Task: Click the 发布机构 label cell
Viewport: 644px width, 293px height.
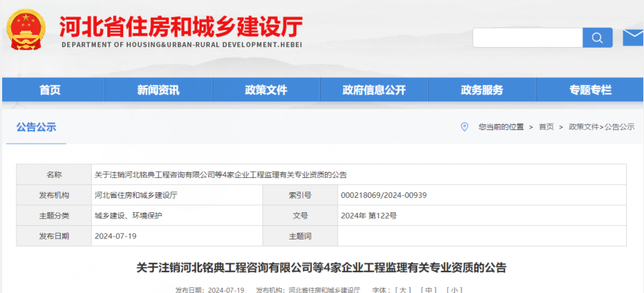Action: tap(54, 195)
